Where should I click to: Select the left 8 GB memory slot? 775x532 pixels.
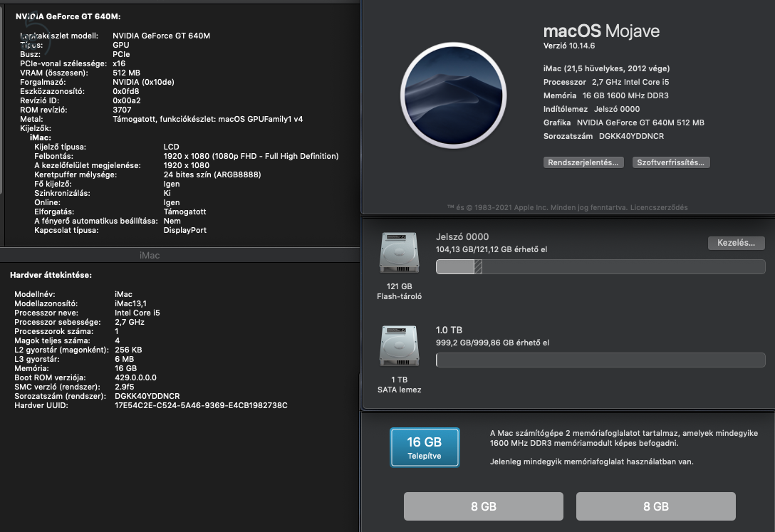(x=484, y=506)
